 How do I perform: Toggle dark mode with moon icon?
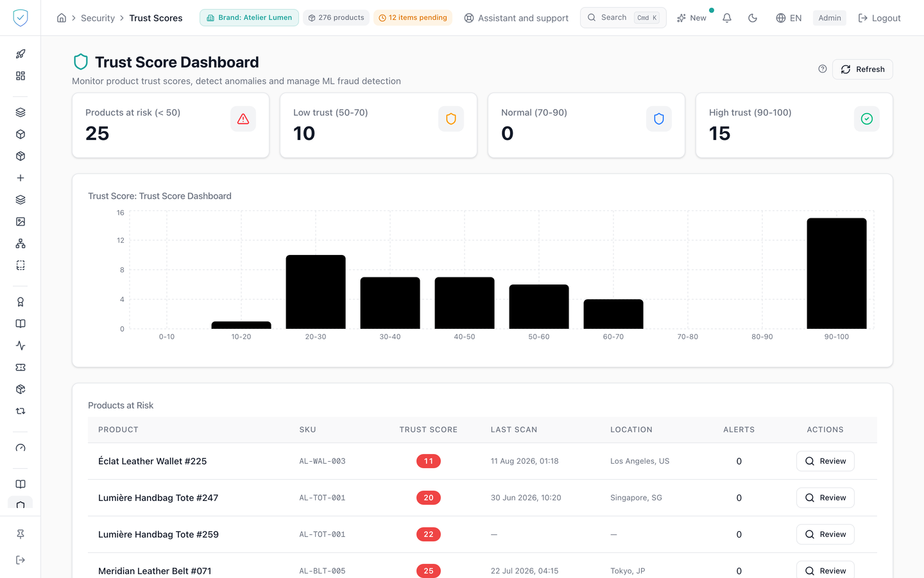tap(753, 18)
